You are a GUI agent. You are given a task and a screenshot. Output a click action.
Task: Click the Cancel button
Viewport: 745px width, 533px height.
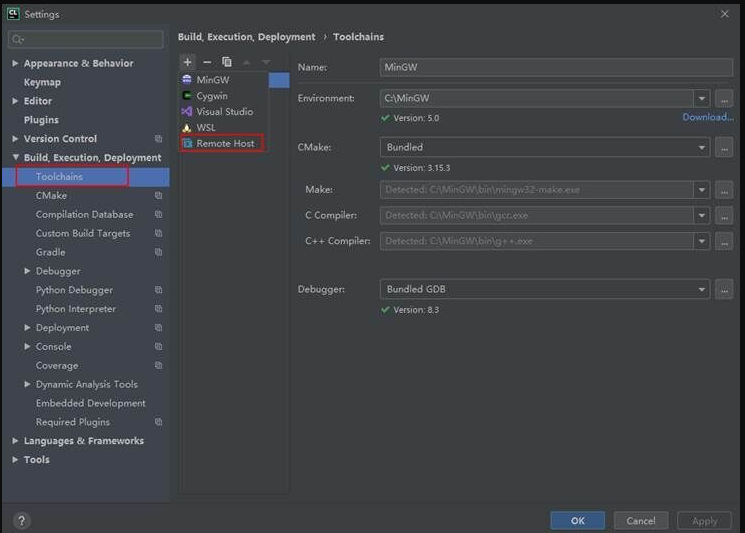640,521
